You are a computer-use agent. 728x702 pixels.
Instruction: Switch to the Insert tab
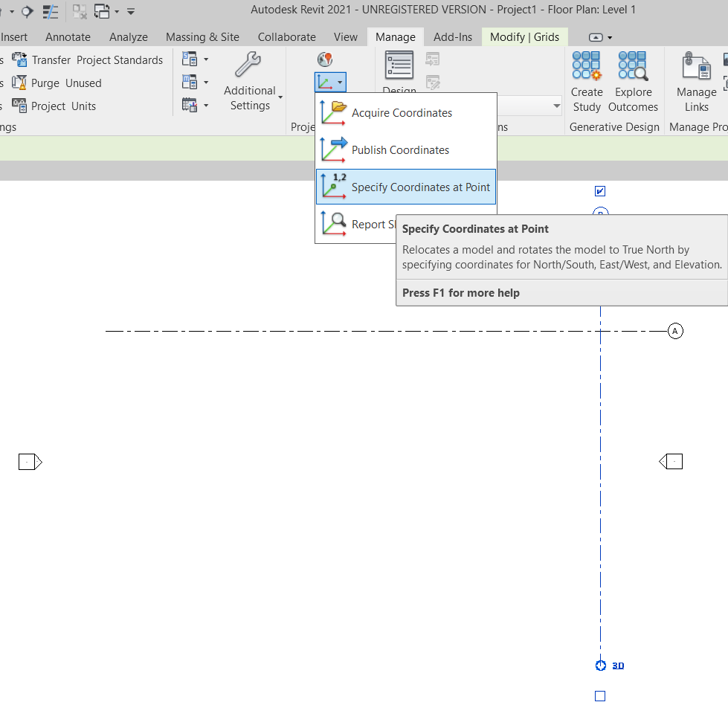[x=14, y=37]
